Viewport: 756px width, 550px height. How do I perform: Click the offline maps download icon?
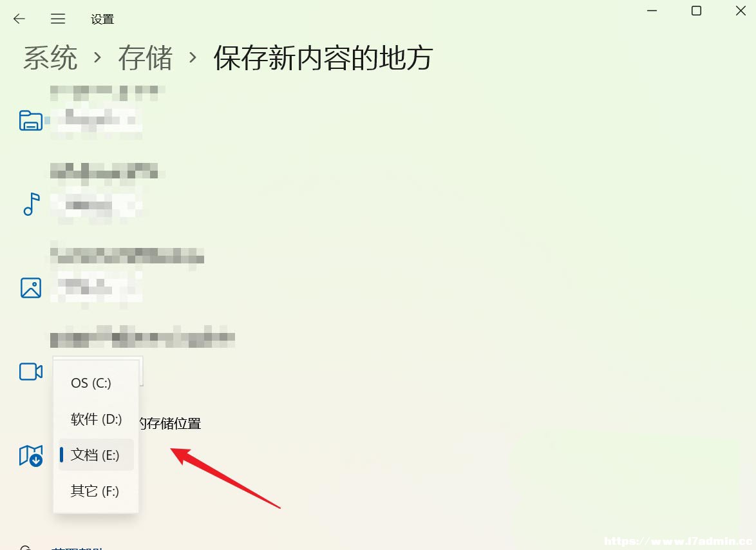point(31,455)
